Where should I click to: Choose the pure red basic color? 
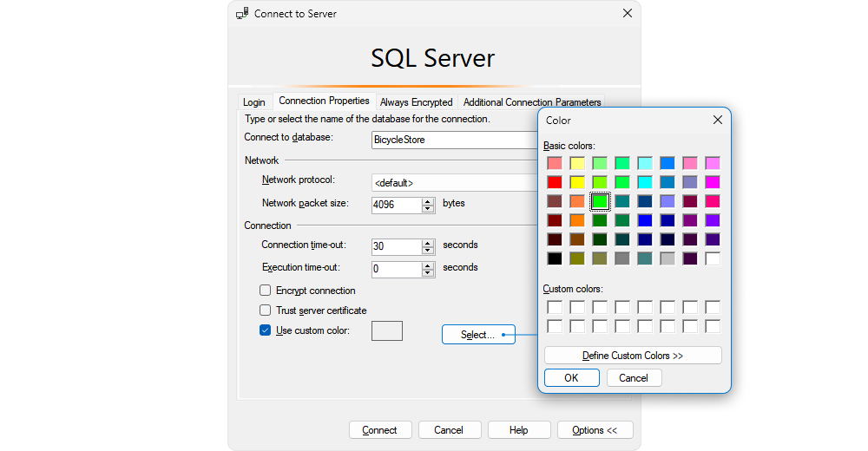click(555, 182)
